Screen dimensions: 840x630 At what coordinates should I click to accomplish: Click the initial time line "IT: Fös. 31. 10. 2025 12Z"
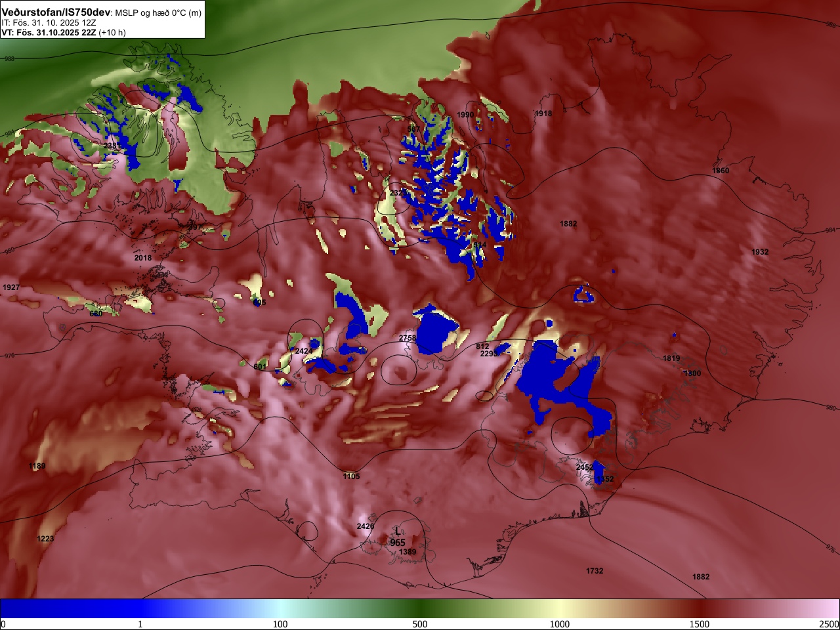[49, 22]
